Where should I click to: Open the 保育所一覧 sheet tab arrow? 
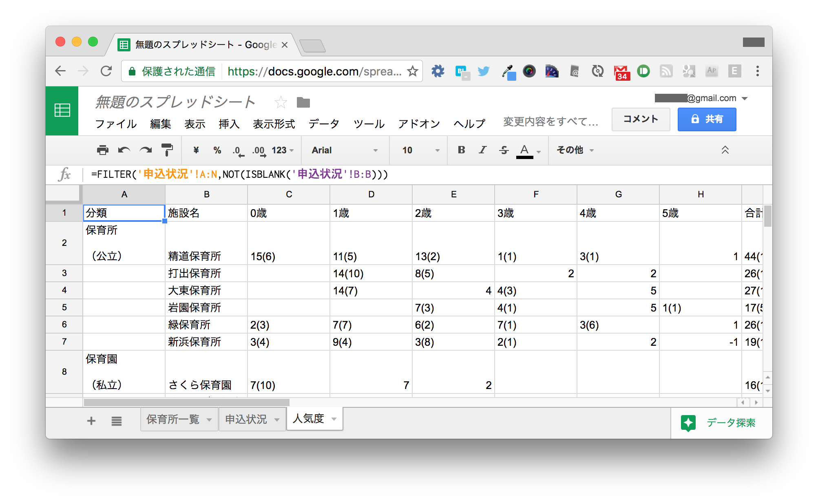click(x=209, y=420)
